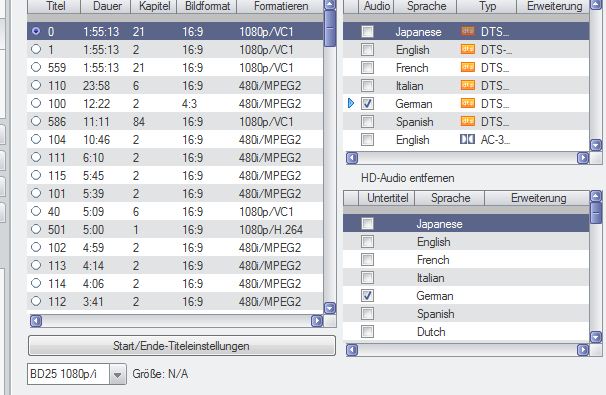Click the 4:3 aspect ratio cell
The height and width of the screenshot is (395, 606).
tap(189, 104)
